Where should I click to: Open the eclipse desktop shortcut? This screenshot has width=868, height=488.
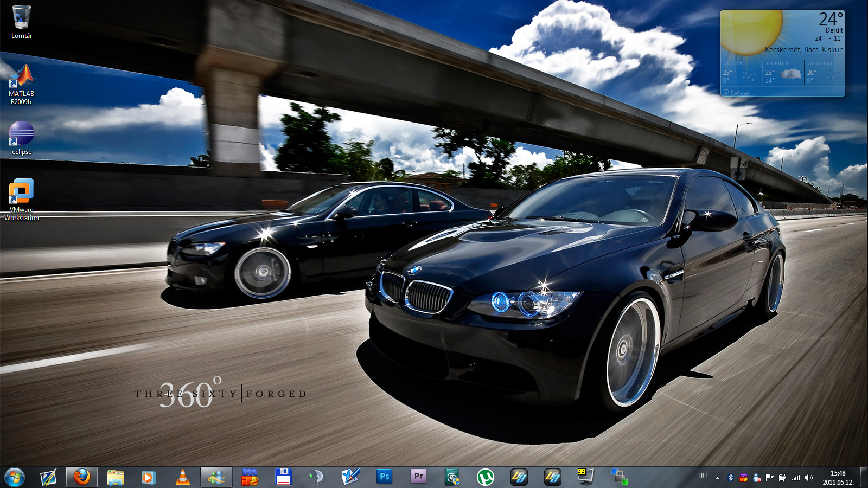(x=22, y=138)
